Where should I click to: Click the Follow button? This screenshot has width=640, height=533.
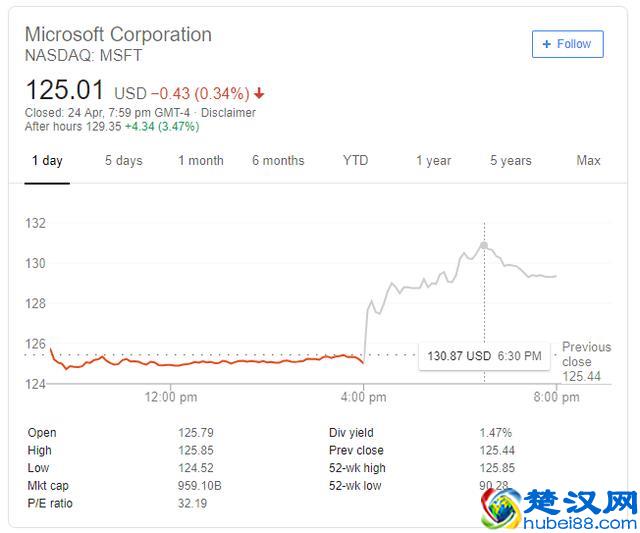(567, 44)
